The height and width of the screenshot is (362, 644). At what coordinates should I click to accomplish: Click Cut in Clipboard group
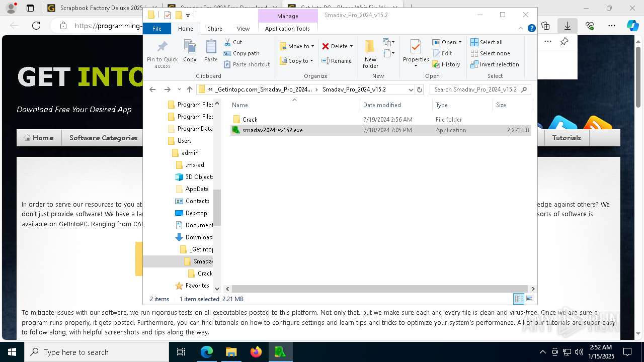tap(233, 42)
